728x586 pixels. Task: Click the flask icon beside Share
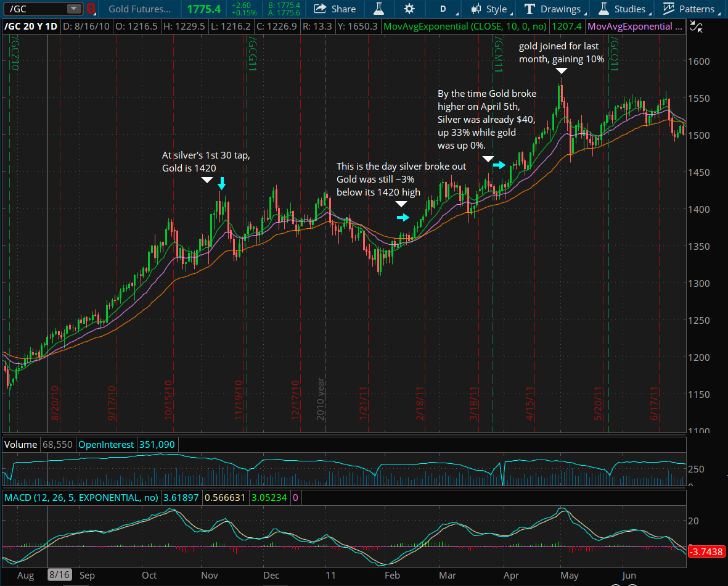(x=379, y=9)
